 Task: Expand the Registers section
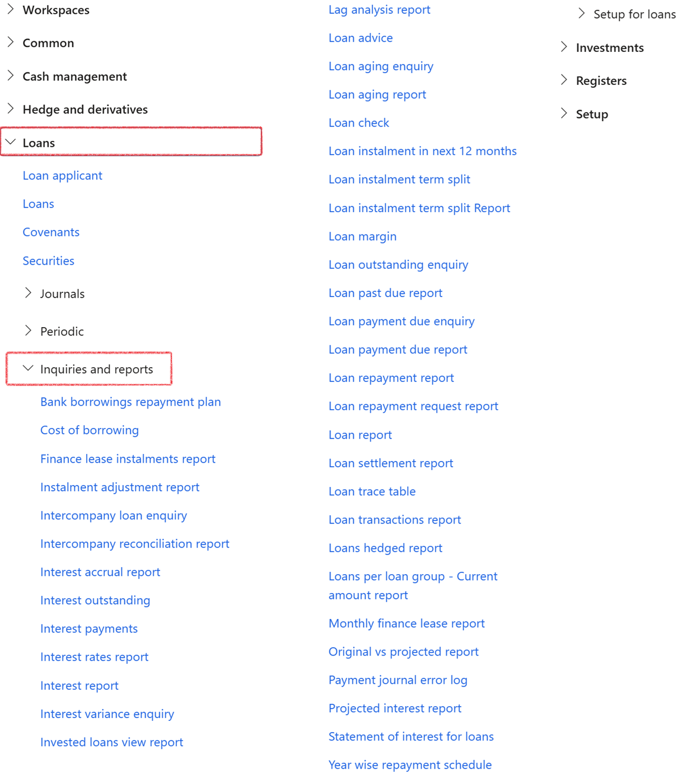tap(564, 80)
